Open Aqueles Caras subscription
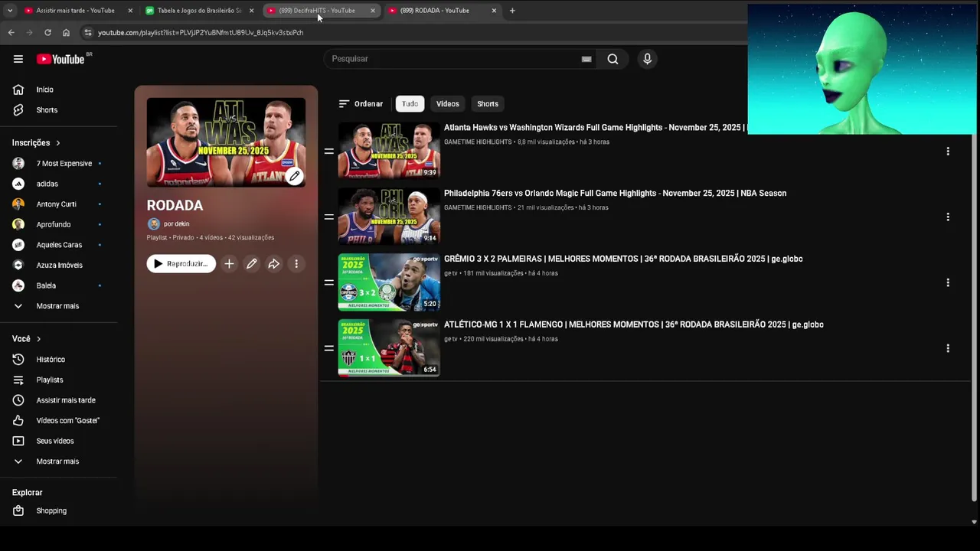Screen dimensions: 980x551 click(57, 245)
